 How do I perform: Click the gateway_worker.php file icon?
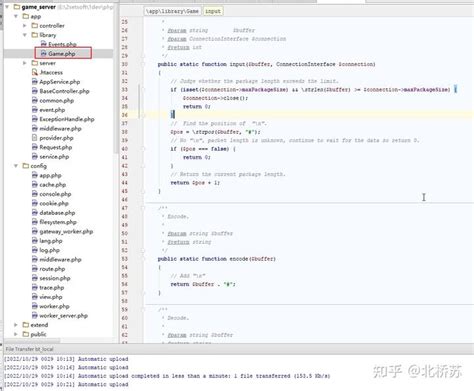35,231
